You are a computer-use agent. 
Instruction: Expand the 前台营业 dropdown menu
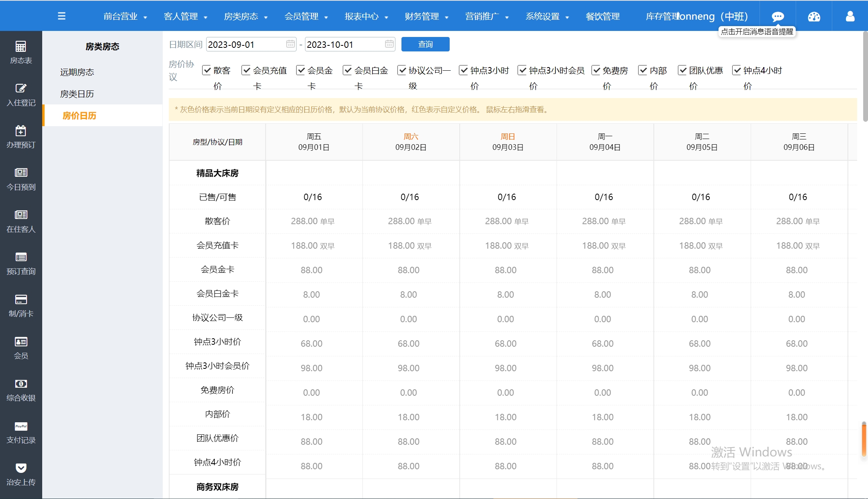click(125, 16)
